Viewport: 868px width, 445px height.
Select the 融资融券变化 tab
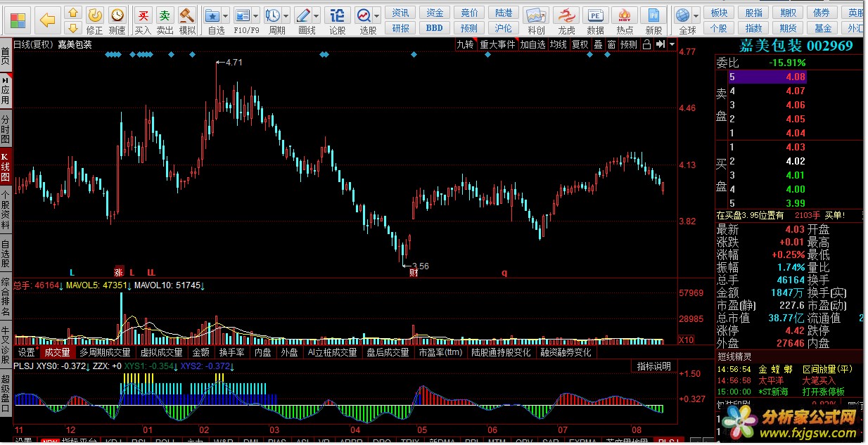566,352
